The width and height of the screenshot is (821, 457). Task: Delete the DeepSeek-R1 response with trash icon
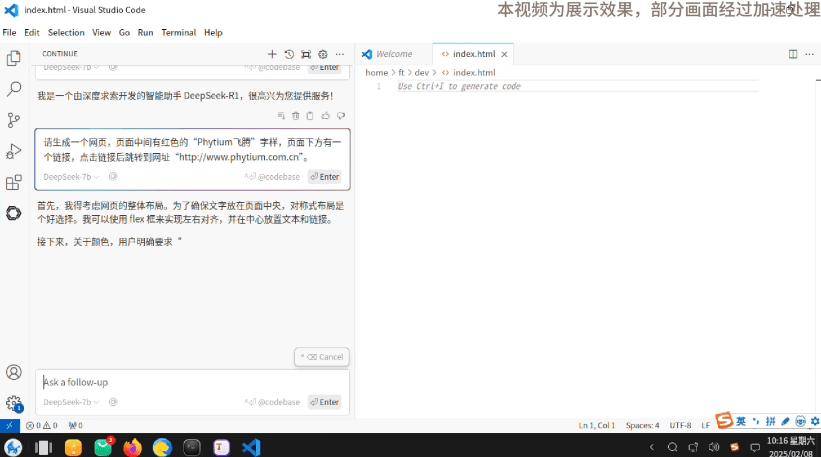(x=296, y=116)
